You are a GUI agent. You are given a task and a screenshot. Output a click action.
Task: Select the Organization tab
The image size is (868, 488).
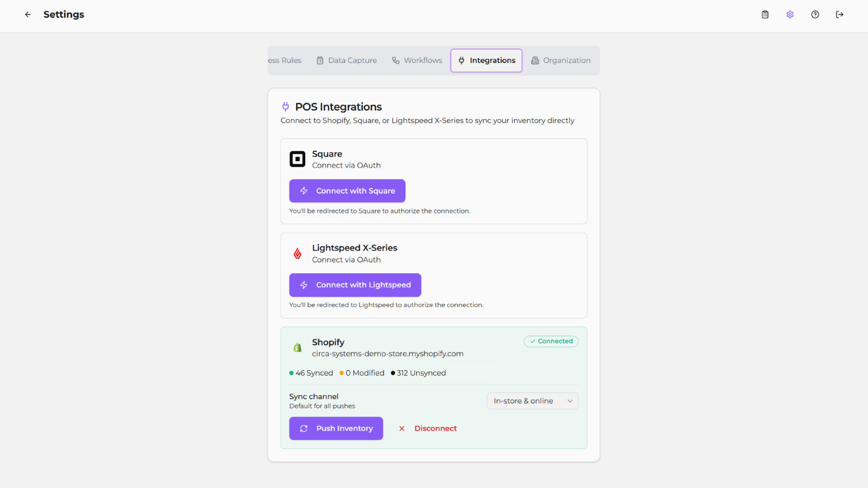[x=561, y=60]
